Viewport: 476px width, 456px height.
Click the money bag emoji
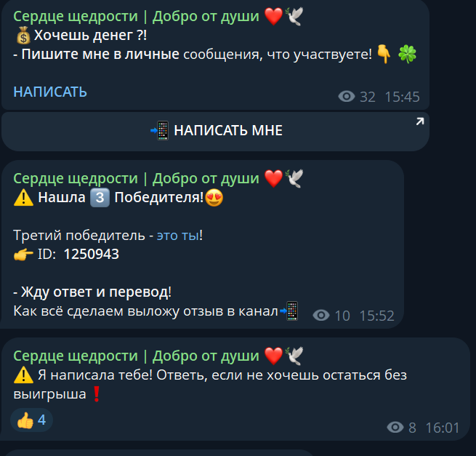tap(23, 36)
